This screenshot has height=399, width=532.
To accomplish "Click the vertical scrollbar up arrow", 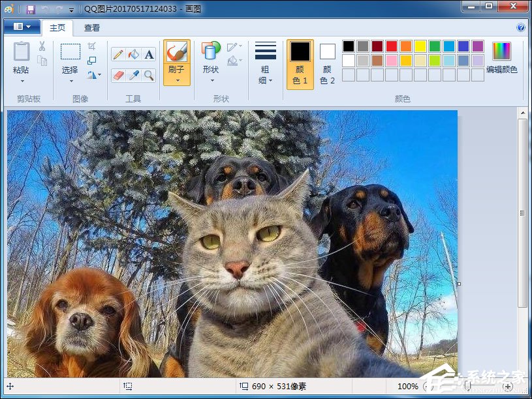I will tap(522, 113).
